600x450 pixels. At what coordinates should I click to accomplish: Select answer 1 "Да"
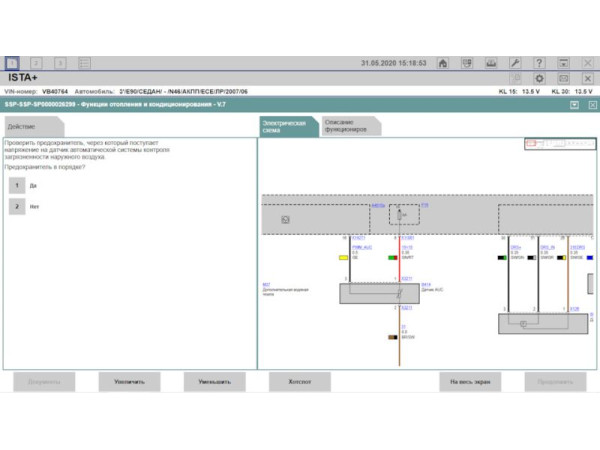coord(17,185)
